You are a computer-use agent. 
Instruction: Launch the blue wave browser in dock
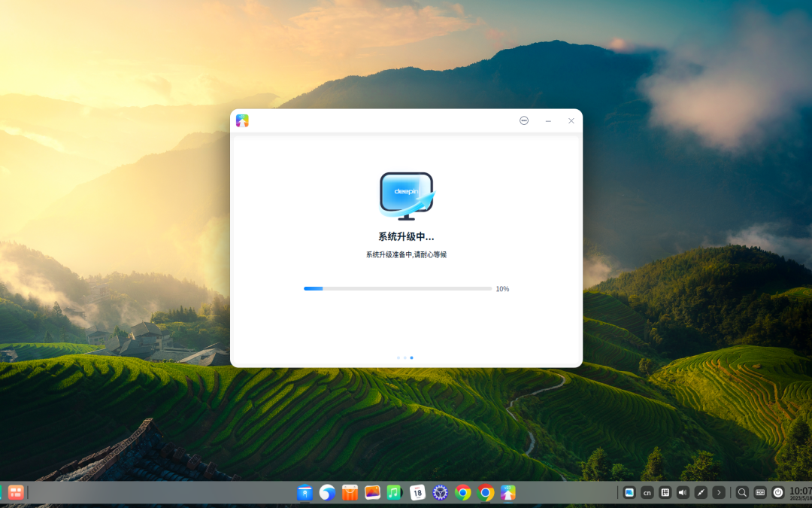327,492
